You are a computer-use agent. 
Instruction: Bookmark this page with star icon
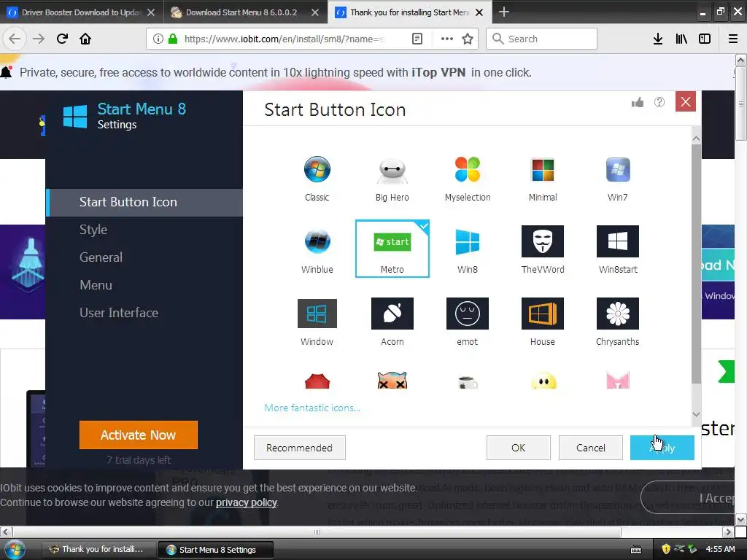click(468, 39)
